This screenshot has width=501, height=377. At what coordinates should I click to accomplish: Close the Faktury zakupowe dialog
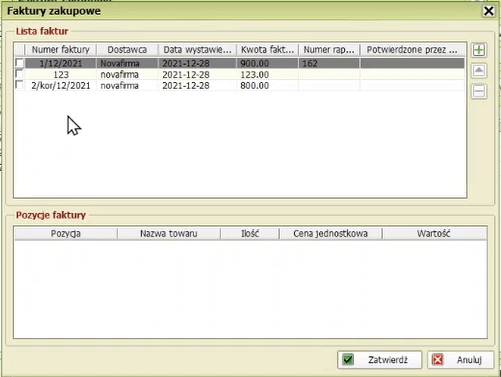(488, 11)
